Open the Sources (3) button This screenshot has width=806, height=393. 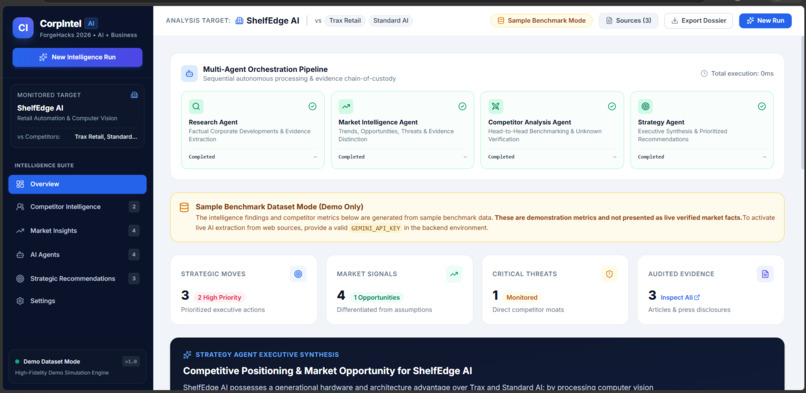(628, 21)
